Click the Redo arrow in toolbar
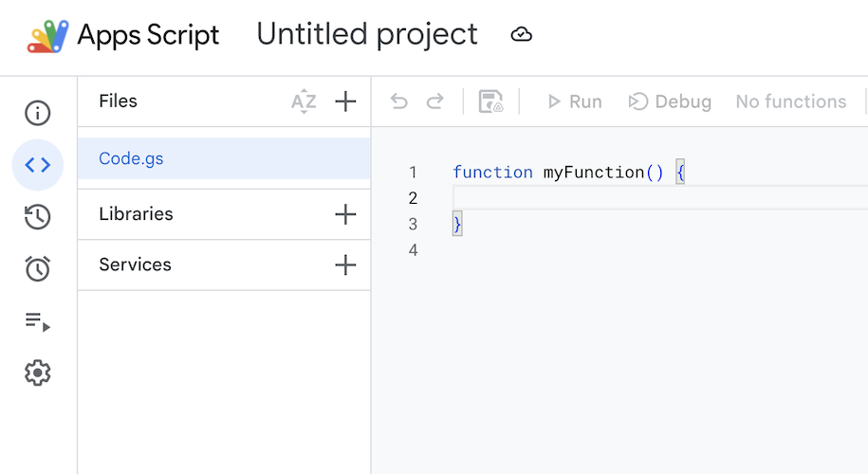 click(x=435, y=101)
